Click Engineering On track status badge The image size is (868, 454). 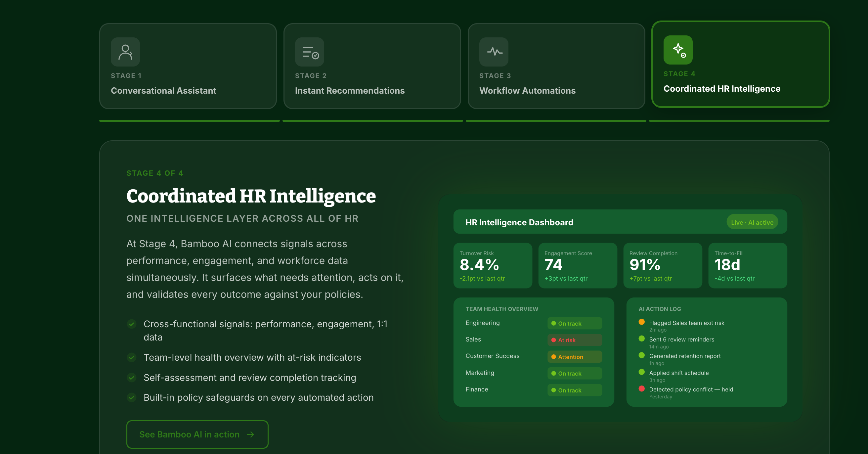575,323
